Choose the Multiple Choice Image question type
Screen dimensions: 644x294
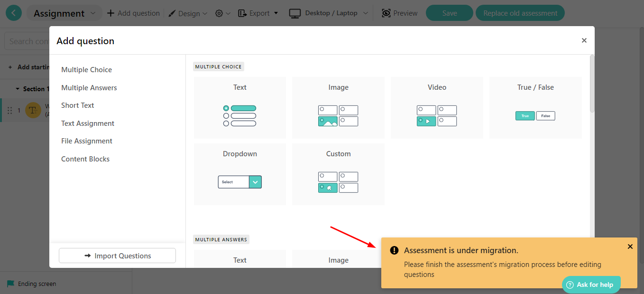(x=338, y=108)
